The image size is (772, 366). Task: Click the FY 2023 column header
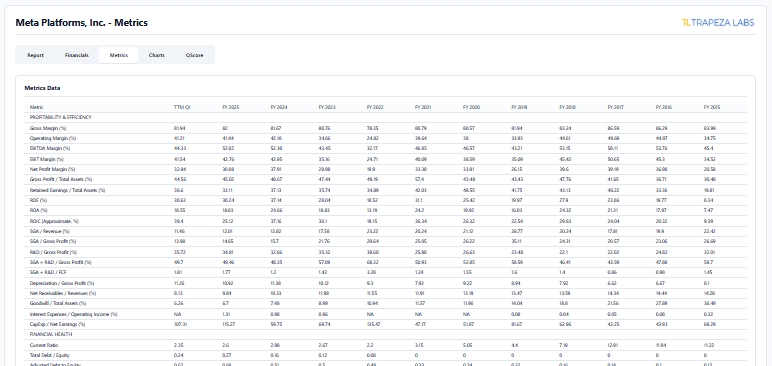pyautogui.click(x=327, y=107)
